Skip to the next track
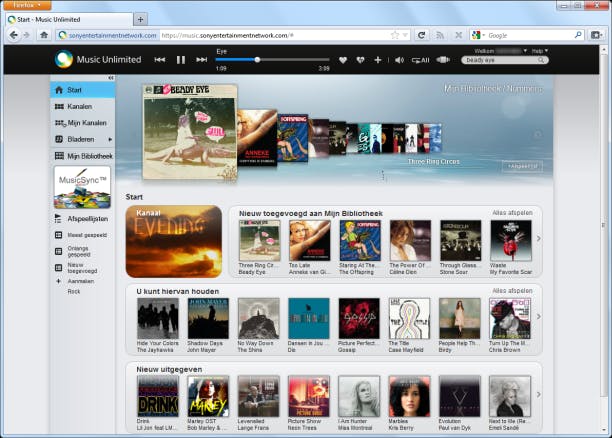612x438 pixels. (201, 60)
